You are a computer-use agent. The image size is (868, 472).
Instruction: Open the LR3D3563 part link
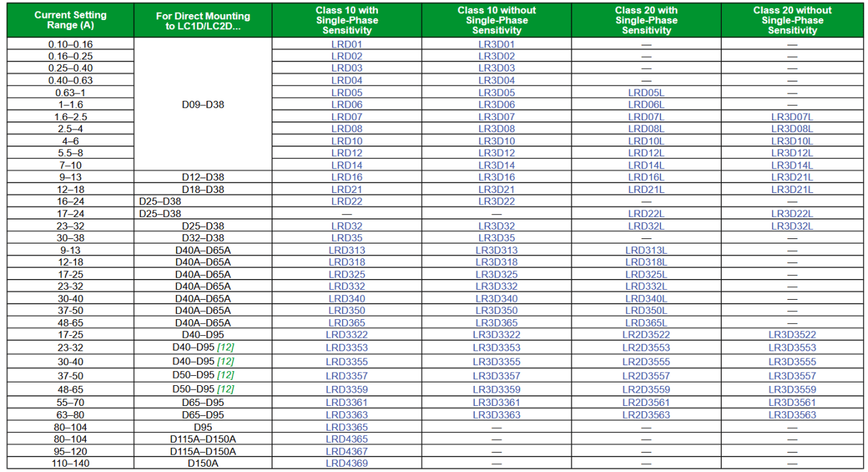click(x=792, y=415)
